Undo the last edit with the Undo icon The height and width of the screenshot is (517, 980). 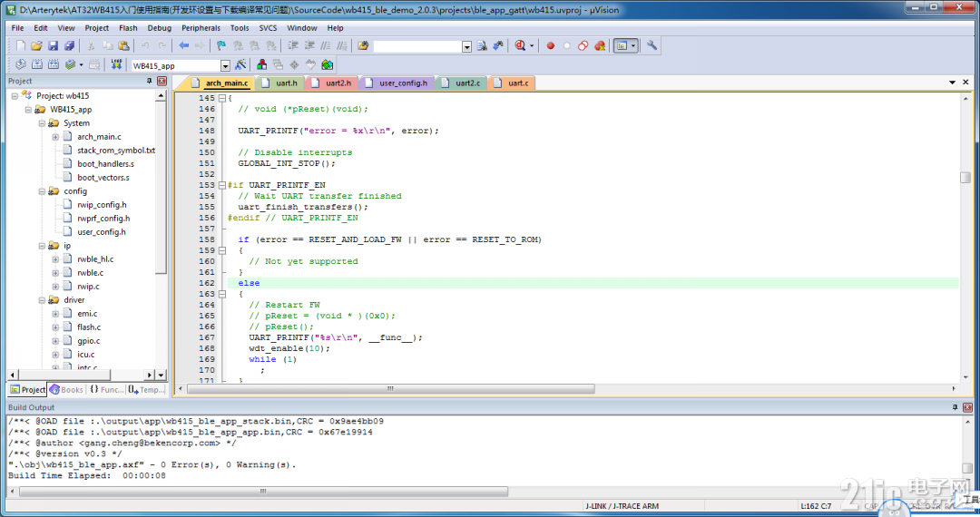coord(145,45)
